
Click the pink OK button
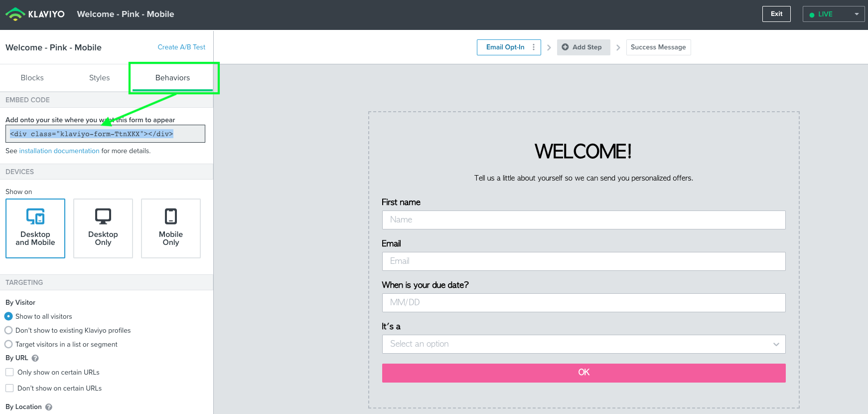coord(583,373)
